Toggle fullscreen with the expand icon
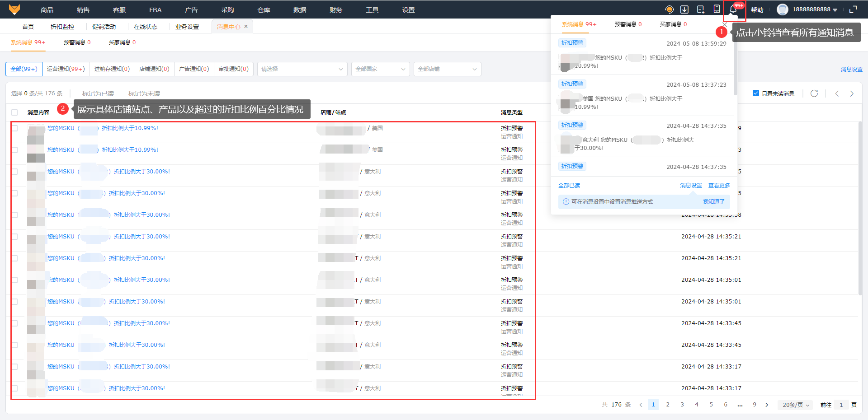 [853, 9]
